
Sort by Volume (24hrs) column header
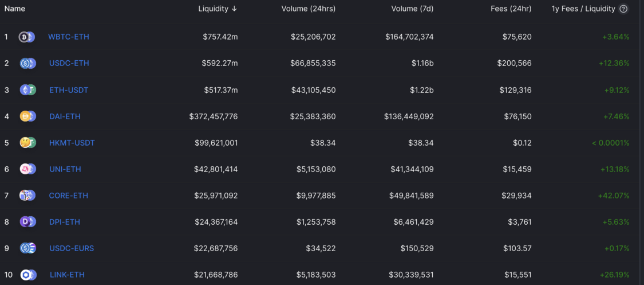[x=309, y=9]
